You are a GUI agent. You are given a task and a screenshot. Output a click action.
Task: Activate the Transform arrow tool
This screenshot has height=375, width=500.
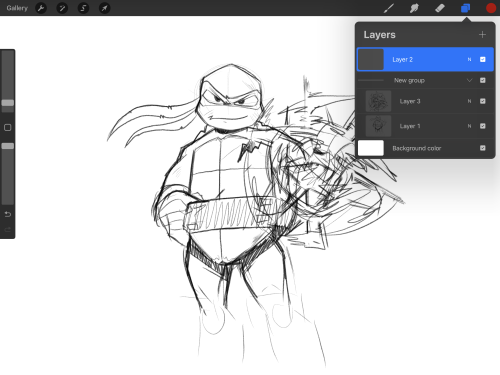tap(105, 8)
